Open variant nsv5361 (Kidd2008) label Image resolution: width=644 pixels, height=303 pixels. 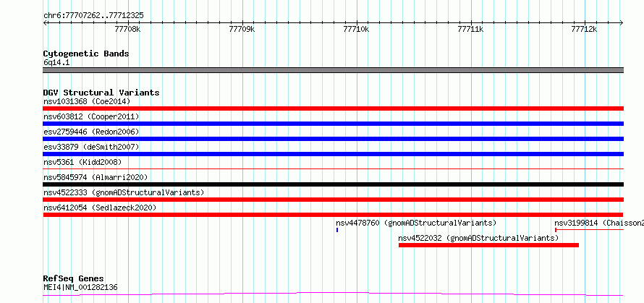tap(82, 162)
